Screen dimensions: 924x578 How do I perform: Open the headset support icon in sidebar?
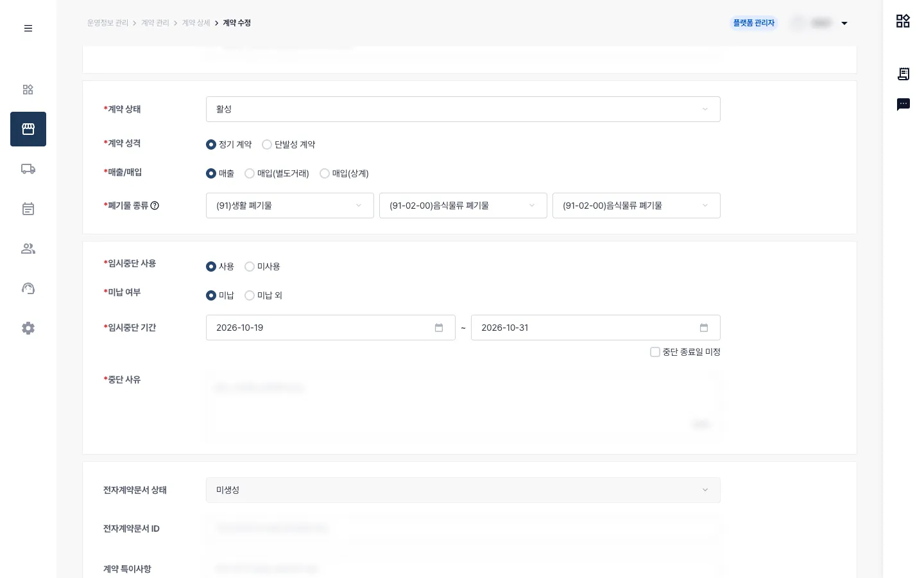[28, 288]
